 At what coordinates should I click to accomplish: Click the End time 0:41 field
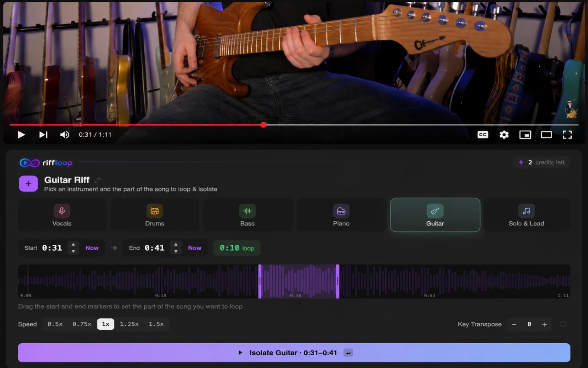154,248
